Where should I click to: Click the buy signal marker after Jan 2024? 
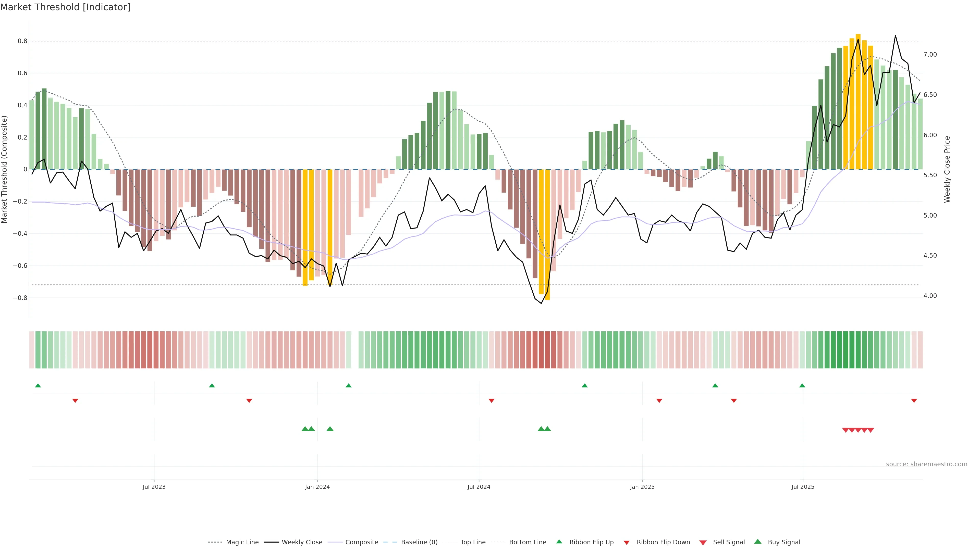(330, 429)
